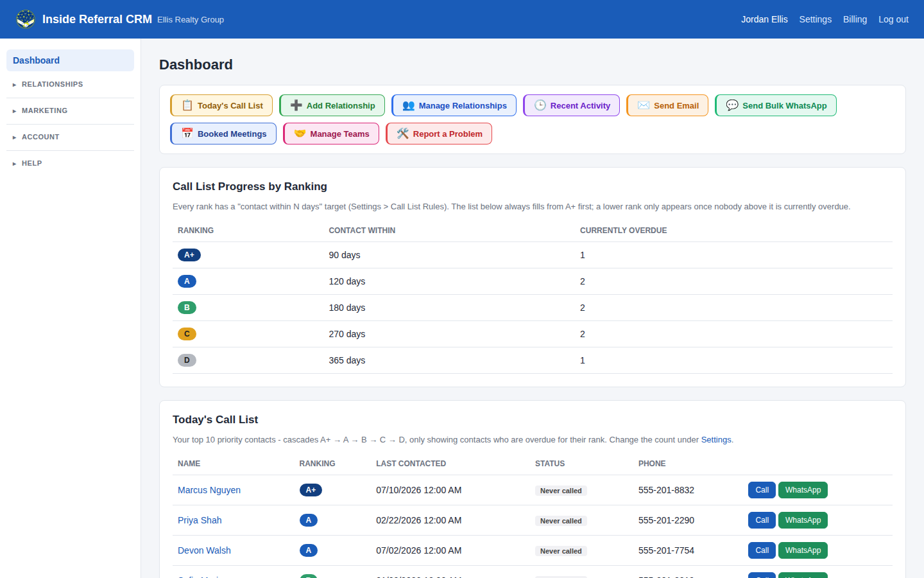Follow the Settings link in call list description
The width and height of the screenshot is (924, 578).
[x=716, y=440]
